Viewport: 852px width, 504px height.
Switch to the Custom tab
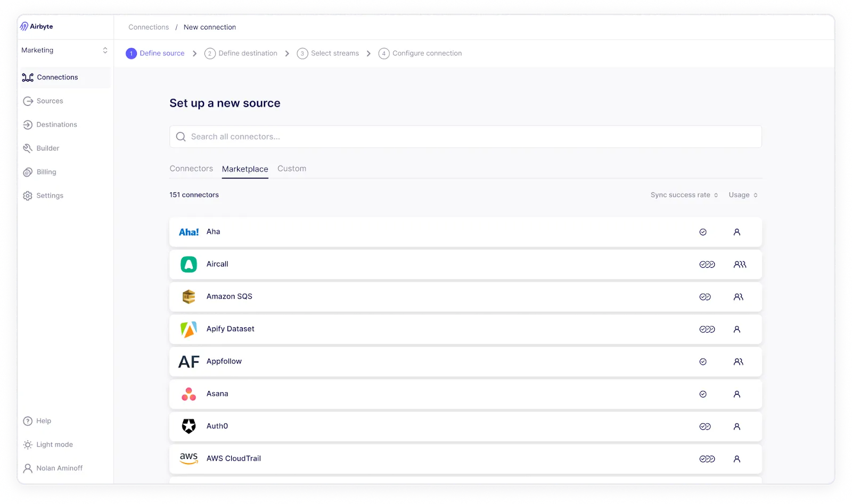pyautogui.click(x=292, y=169)
